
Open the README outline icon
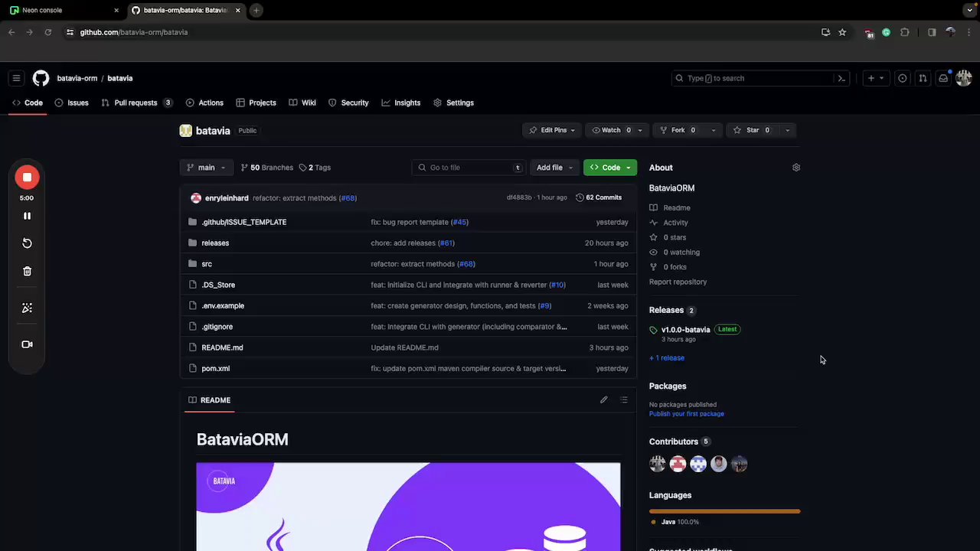pos(624,400)
